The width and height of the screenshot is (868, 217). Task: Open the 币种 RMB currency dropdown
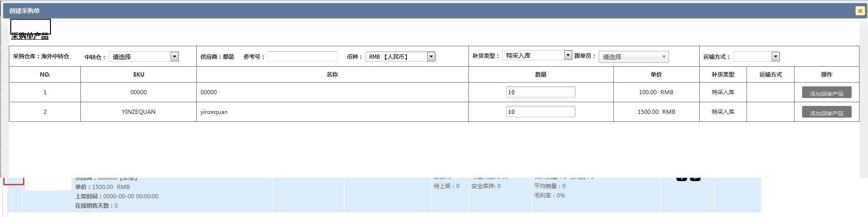(400, 56)
